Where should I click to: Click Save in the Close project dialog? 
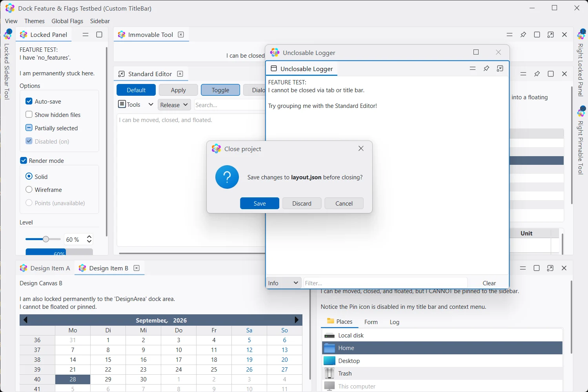[x=260, y=203]
